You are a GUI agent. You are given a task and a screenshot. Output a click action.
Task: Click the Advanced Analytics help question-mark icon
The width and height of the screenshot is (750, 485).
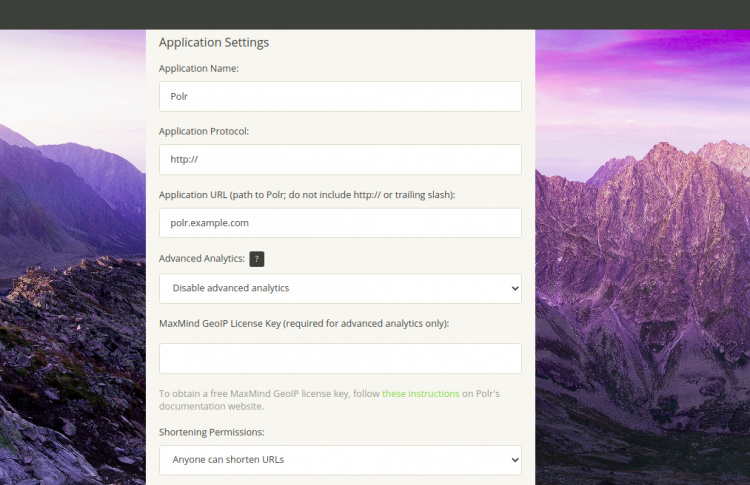[257, 259]
